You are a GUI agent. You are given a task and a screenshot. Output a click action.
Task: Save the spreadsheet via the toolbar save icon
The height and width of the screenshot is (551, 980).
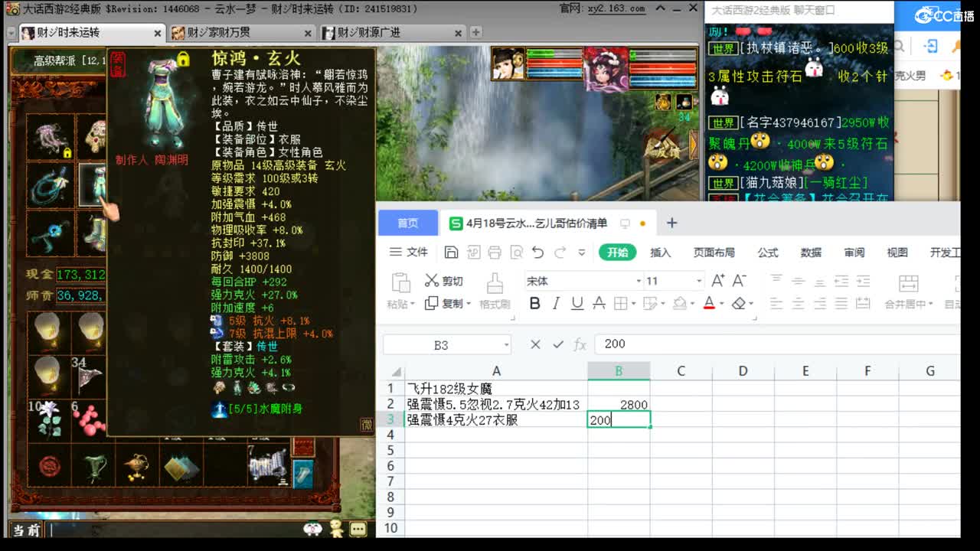[451, 253]
